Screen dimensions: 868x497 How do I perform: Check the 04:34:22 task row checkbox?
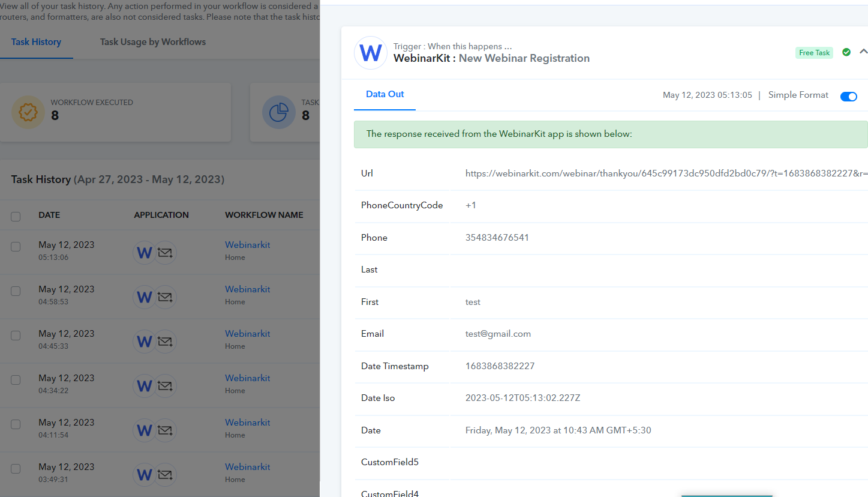16,380
